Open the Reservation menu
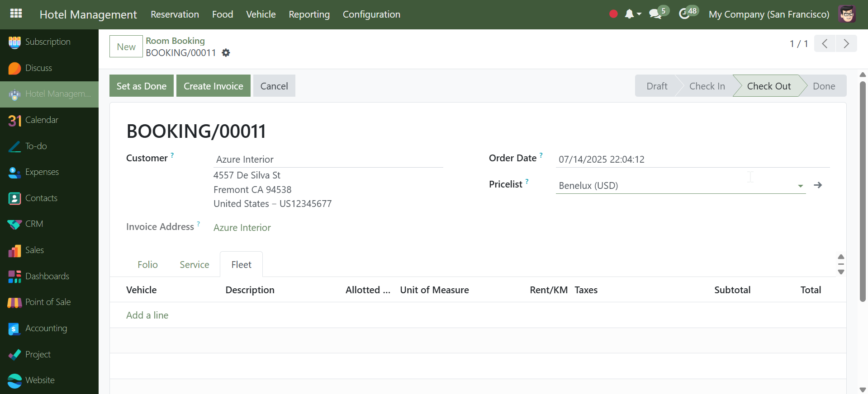 [x=175, y=14]
